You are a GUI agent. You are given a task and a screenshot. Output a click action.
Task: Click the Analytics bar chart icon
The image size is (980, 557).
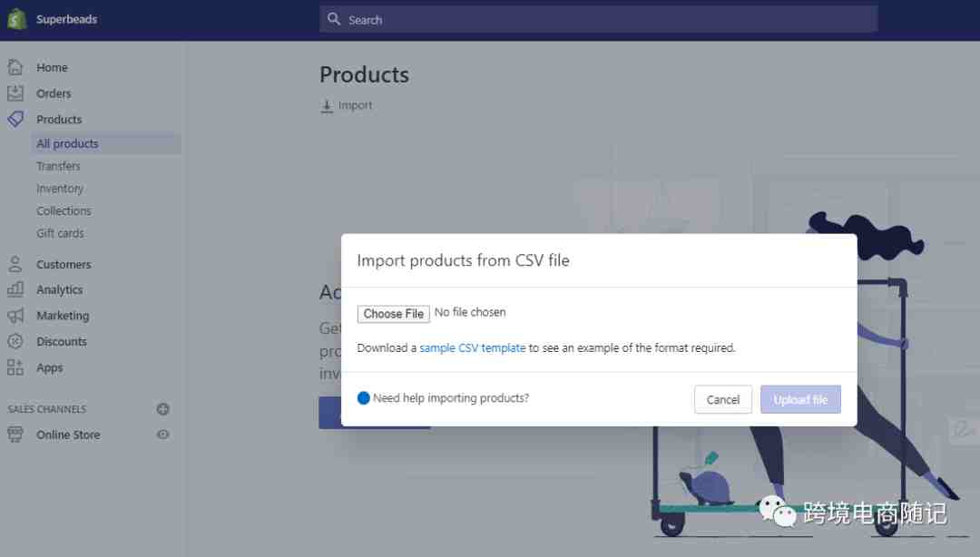click(x=15, y=289)
